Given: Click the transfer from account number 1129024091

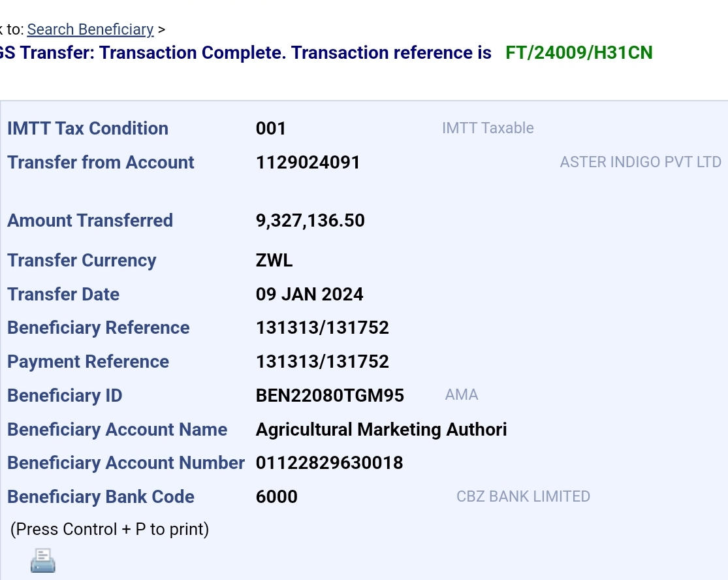Looking at the screenshot, I should pyautogui.click(x=308, y=163).
